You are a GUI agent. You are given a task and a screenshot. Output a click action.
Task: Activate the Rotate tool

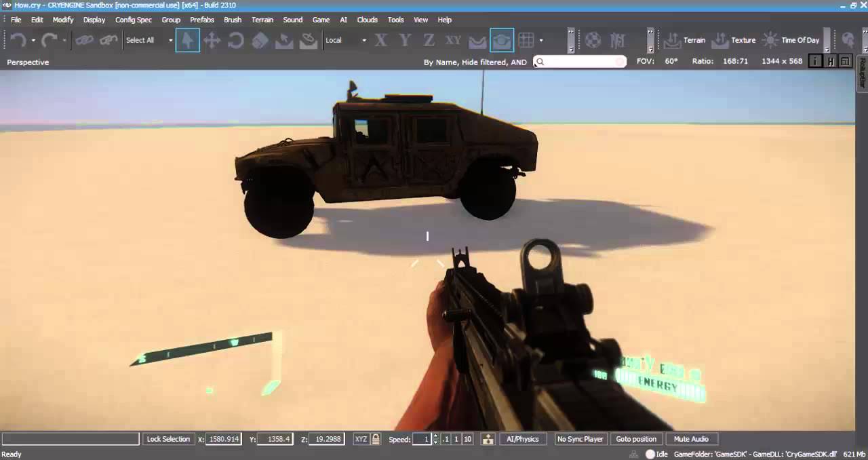tap(235, 40)
